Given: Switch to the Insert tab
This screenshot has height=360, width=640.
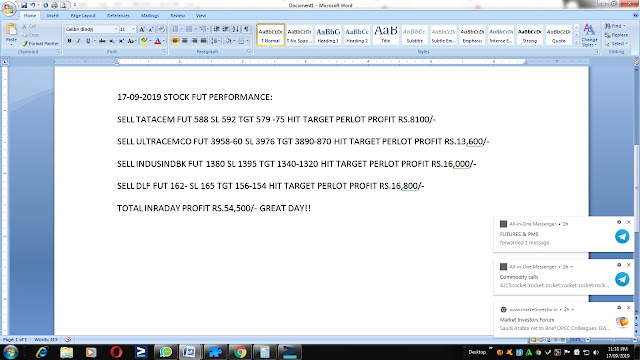Looking at the screenshot, I should [52, 16].
